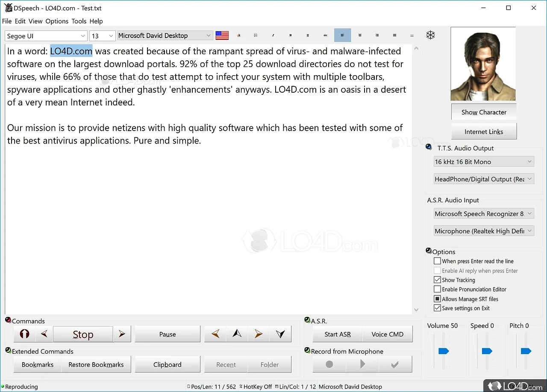Click the orange right navigation arrow

point(259,334)
